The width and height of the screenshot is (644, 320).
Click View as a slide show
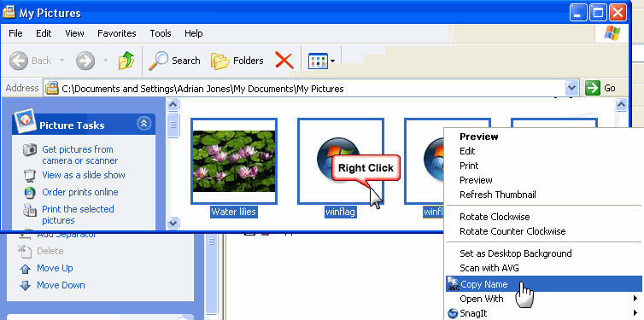coord(84,175)
